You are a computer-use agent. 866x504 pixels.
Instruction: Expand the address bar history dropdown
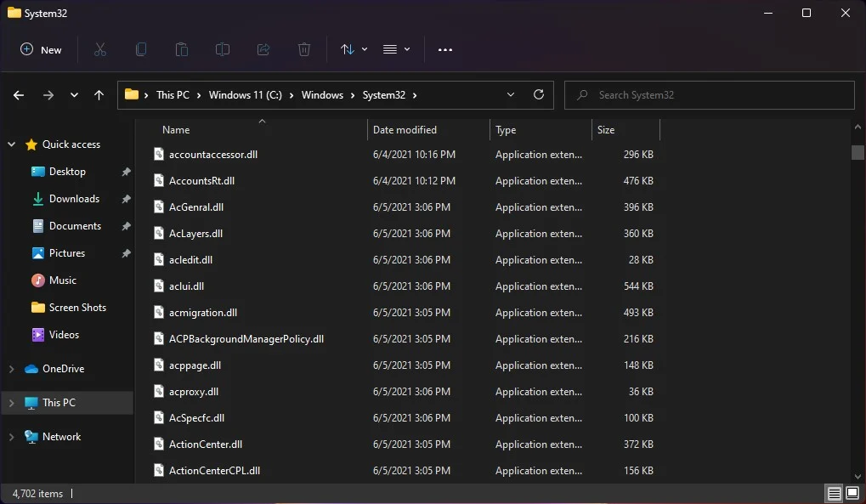[511, 95]
